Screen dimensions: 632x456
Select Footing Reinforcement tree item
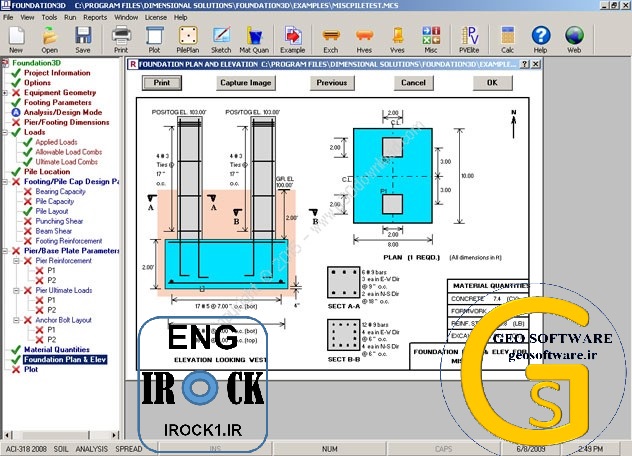coord(69,241)
